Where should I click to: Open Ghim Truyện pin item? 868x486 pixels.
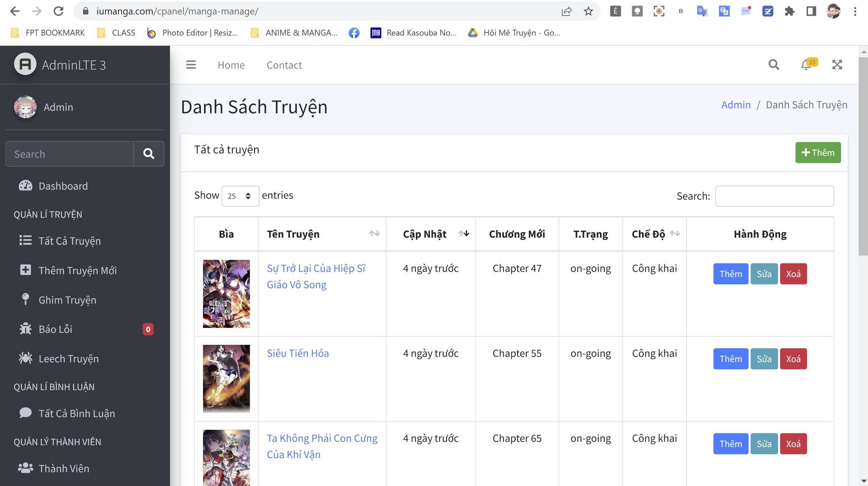(x=67, y=300)
